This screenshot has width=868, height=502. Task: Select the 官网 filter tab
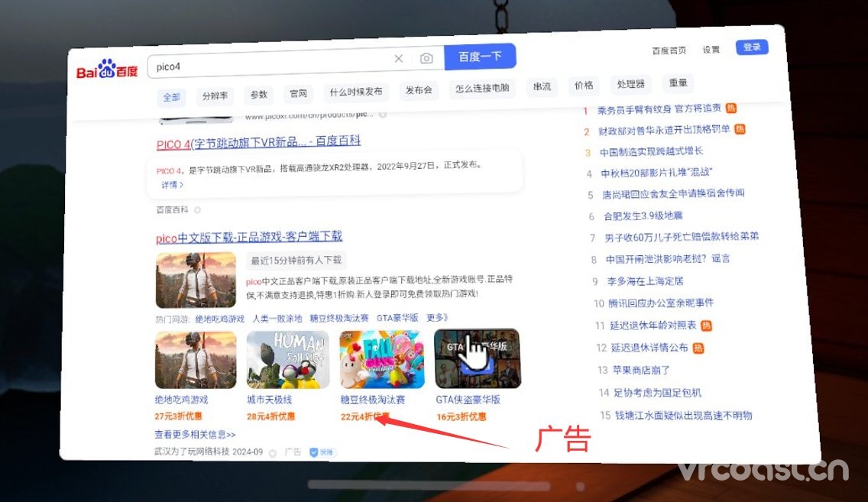click(298, 93)
